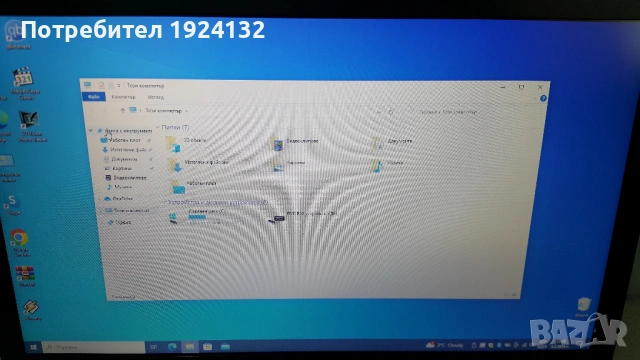The image size is (640, 360).
Task: Open the address bar history dropdown
Action: coord(379,111)
